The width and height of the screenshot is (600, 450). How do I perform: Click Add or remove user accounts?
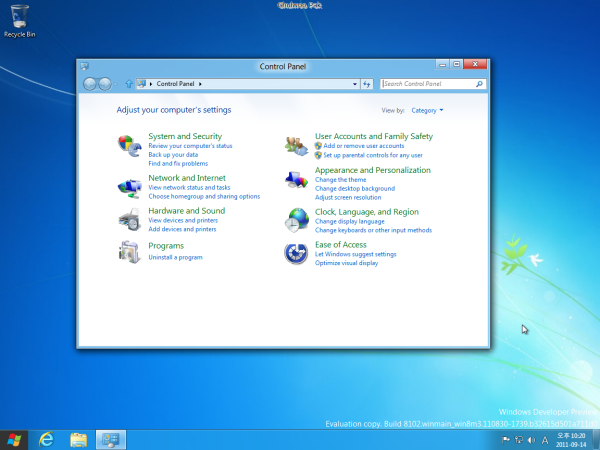pyautogui.click(x=364, y=146)
